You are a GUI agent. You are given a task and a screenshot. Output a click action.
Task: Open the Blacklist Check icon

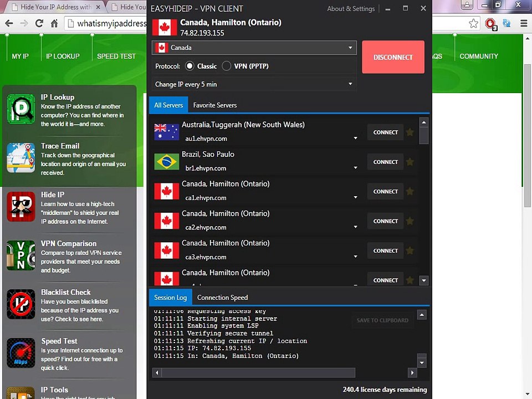[x=21, y=304]
